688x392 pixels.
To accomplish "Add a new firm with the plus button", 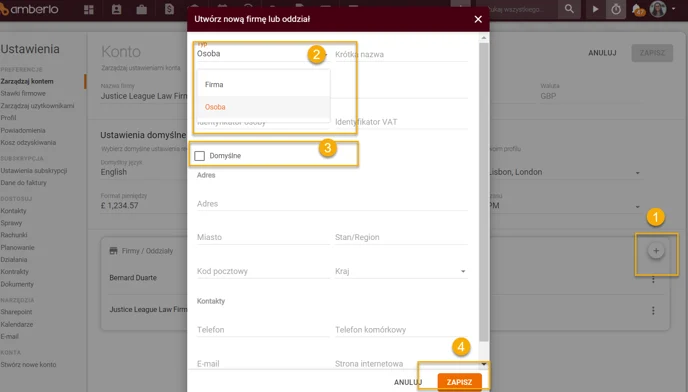I will point(656,251).
